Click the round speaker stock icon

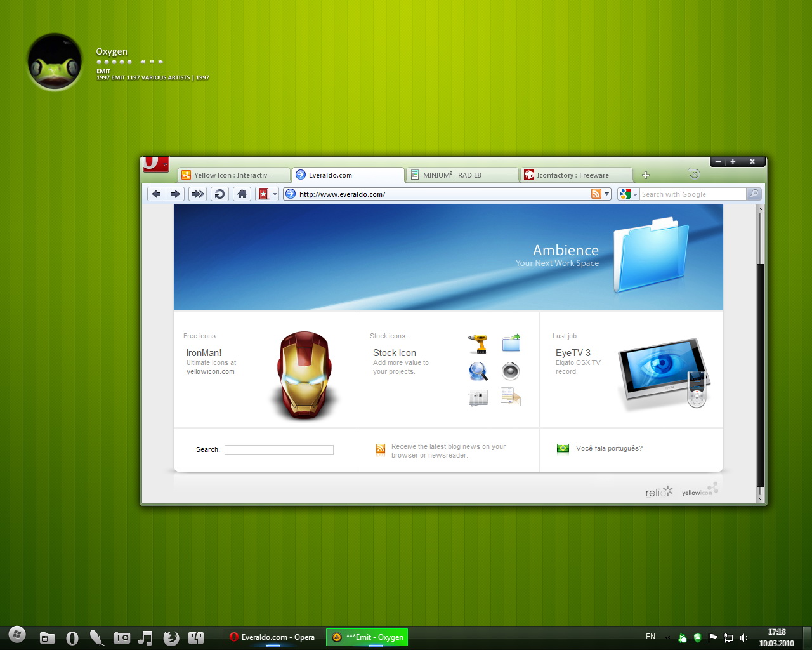tap(511, 371)
